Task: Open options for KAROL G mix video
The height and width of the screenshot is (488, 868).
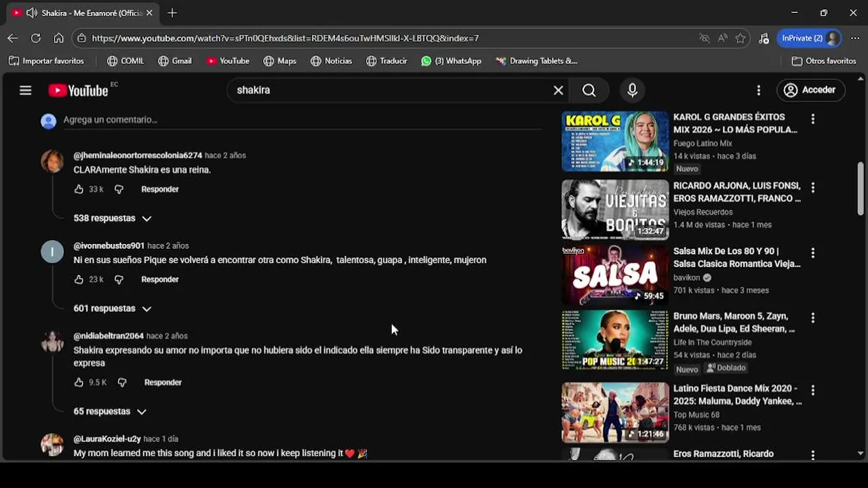Action: tap(812, 119)
